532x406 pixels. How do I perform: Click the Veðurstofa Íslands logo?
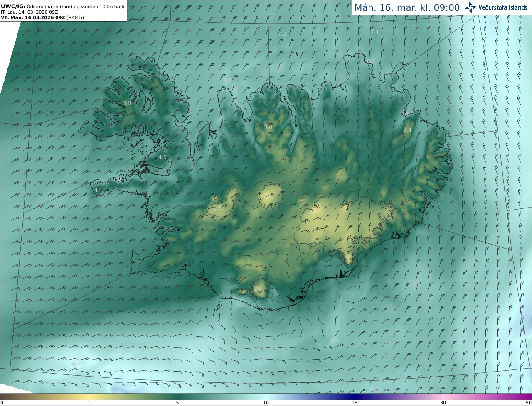pos(496,7)
